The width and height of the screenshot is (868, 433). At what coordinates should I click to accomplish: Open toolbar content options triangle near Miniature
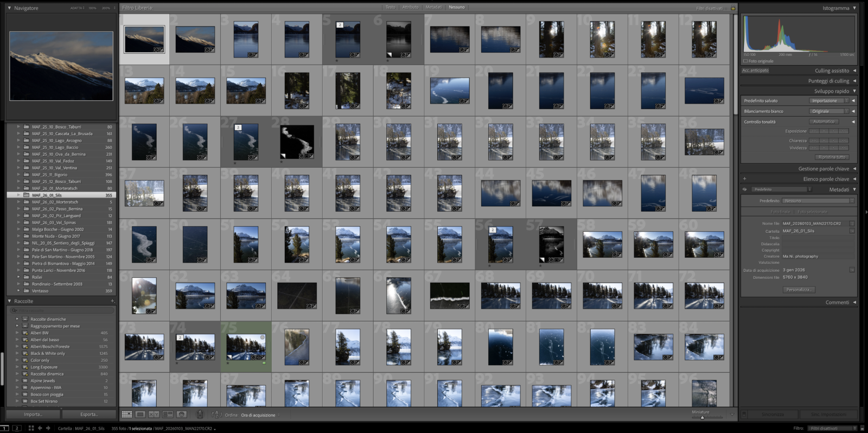pyautogui.click(x=732, y=415)
